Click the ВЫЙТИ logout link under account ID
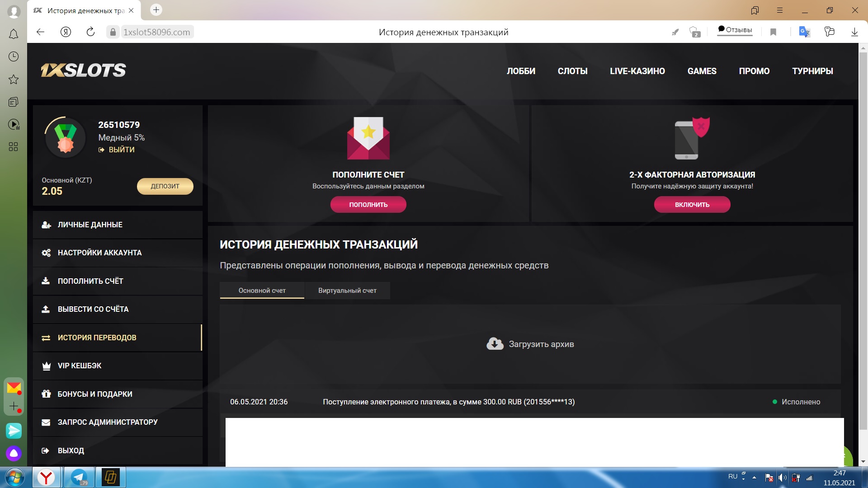 pos(121,150)
